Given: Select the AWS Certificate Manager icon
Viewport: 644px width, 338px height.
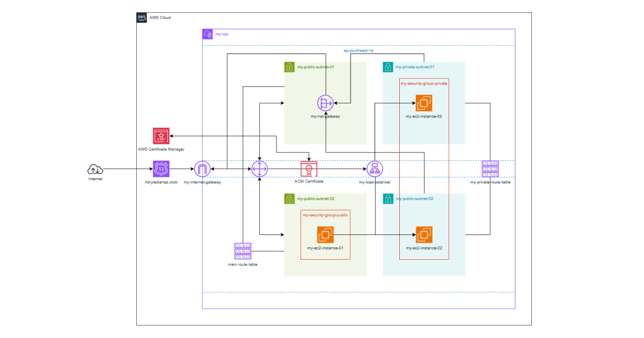Looking at the screenshot, I should click(160, 136).
